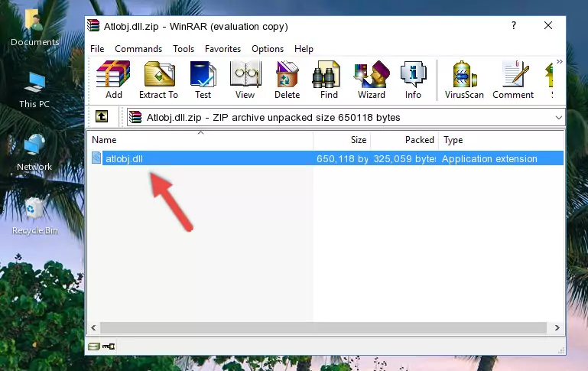This screenshot has height=371, width=588.
Task: Open the Favorites menu
Action: point(223,49)
